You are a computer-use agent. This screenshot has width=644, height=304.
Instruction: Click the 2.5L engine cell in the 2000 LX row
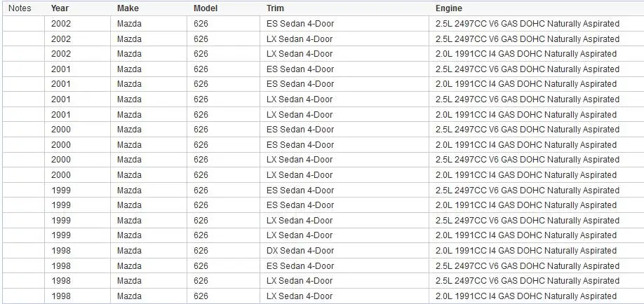(536, 160)
